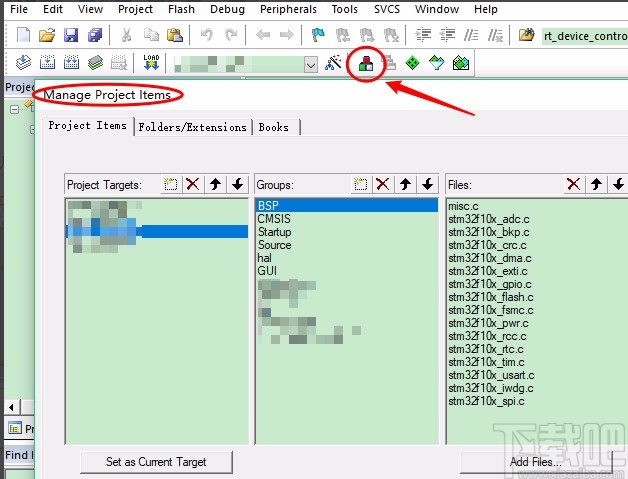Batch build layered icon
This screenshot has height=479, width=628.
coord(95,63)
